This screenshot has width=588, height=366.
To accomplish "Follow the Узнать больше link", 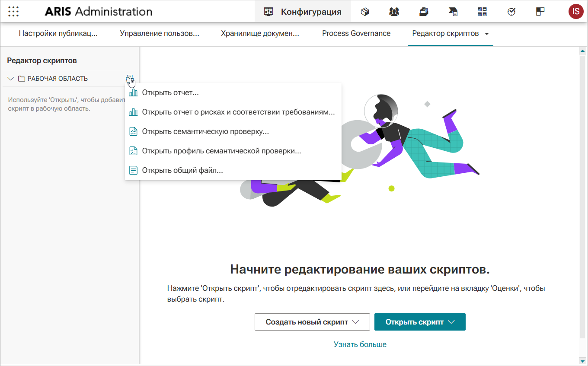I will pyautogui.click(x=360, y=344).
